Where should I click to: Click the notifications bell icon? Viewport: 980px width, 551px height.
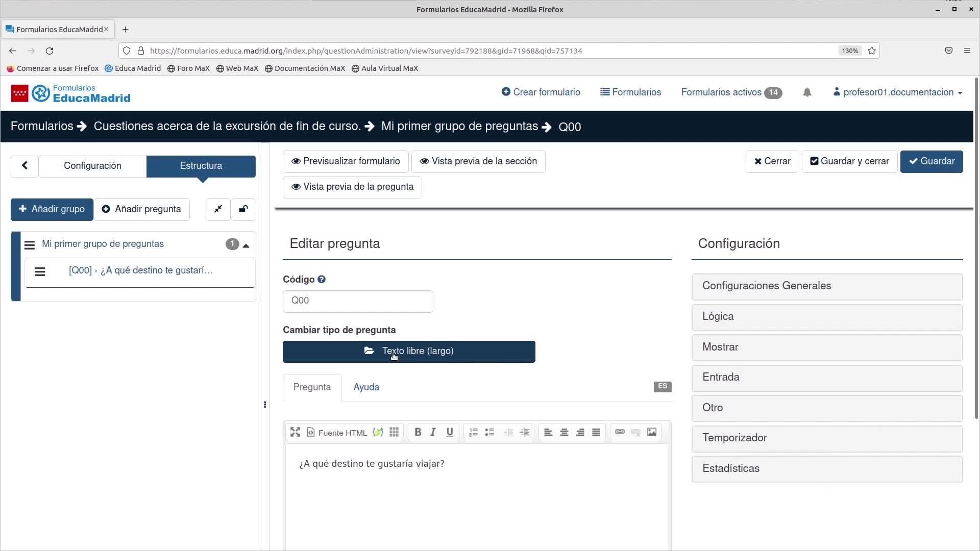(807, 92)
